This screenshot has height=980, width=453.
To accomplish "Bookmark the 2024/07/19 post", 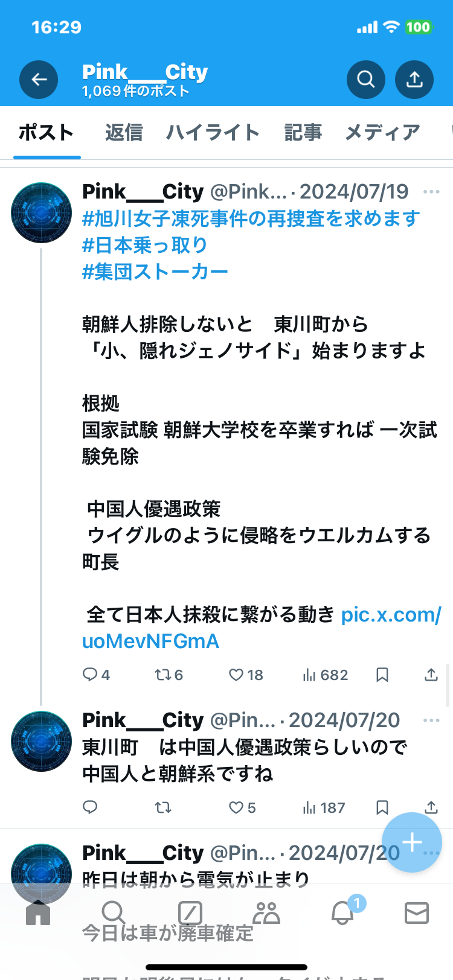I will click(x=382, y=675).
